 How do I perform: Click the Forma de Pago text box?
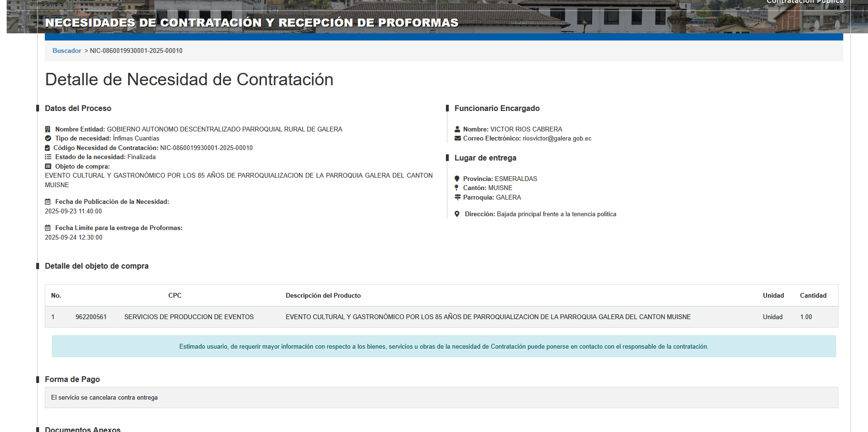[x=441, y=397]
